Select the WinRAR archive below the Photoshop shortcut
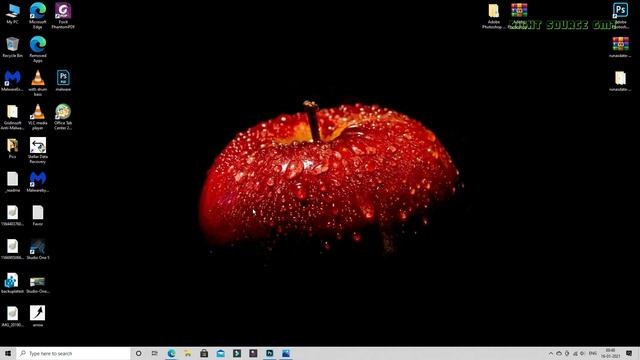The image size is (640, 360). click(620, 47)
